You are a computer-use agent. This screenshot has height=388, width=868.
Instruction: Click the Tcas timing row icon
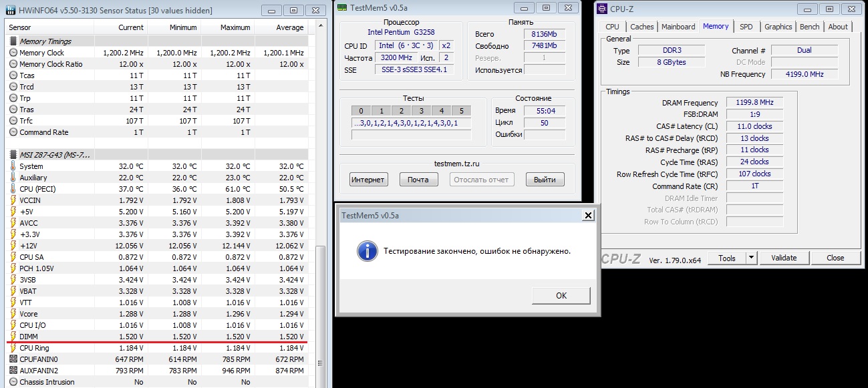(13, 75)
